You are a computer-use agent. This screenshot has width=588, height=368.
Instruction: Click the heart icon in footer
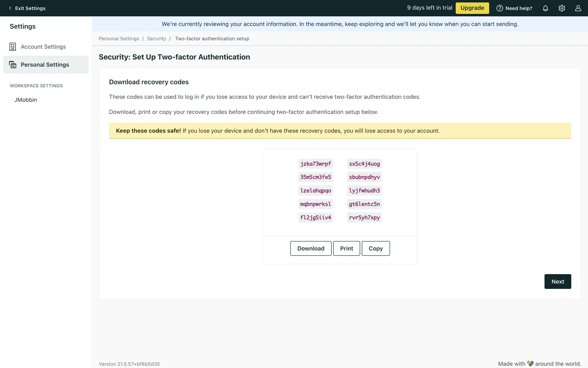point(530,364)
